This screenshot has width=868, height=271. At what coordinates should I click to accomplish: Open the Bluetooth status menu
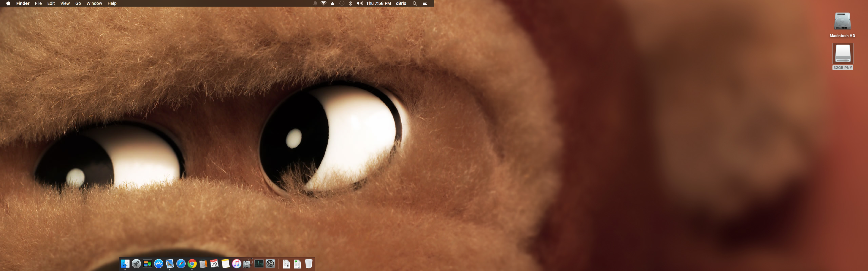click(351, 3)
